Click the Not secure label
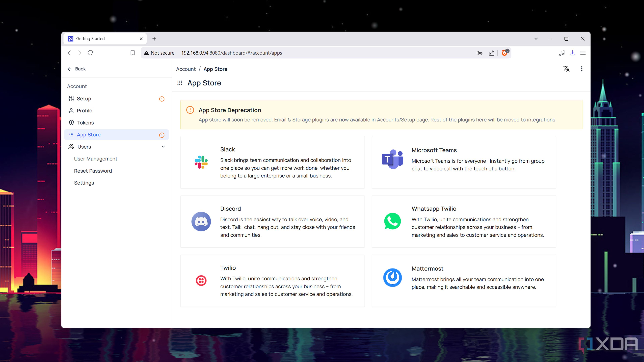This screenshot has width=644, height=362. 163,53
